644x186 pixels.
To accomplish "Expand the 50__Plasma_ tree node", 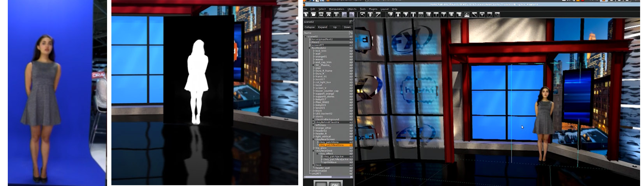I will tap(313, 65).
